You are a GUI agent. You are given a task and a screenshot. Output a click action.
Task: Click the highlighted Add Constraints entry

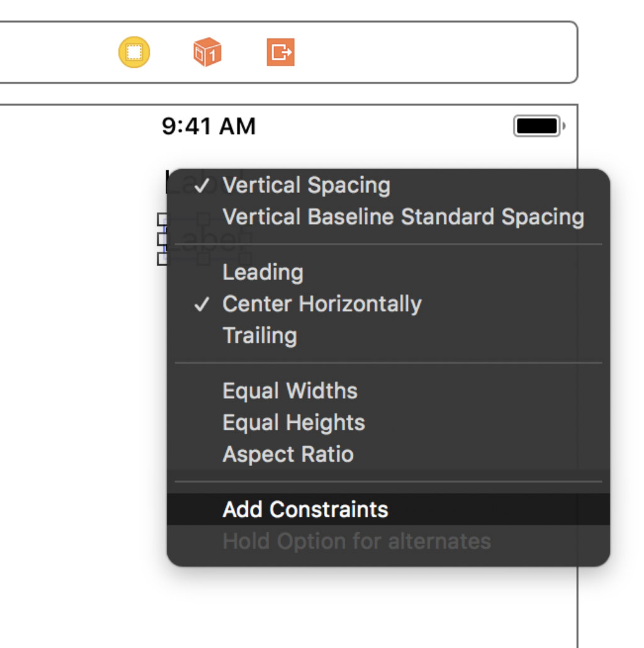click(x=305, y=510)
